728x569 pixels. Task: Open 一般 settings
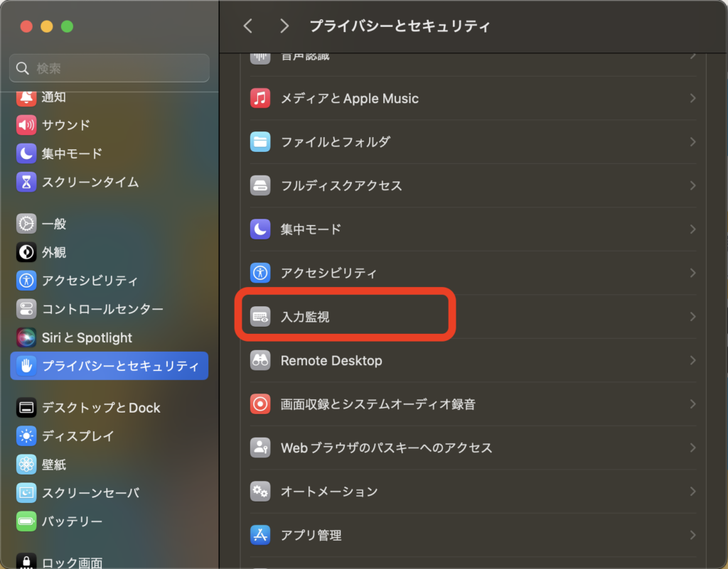click(x=109, y=224)
